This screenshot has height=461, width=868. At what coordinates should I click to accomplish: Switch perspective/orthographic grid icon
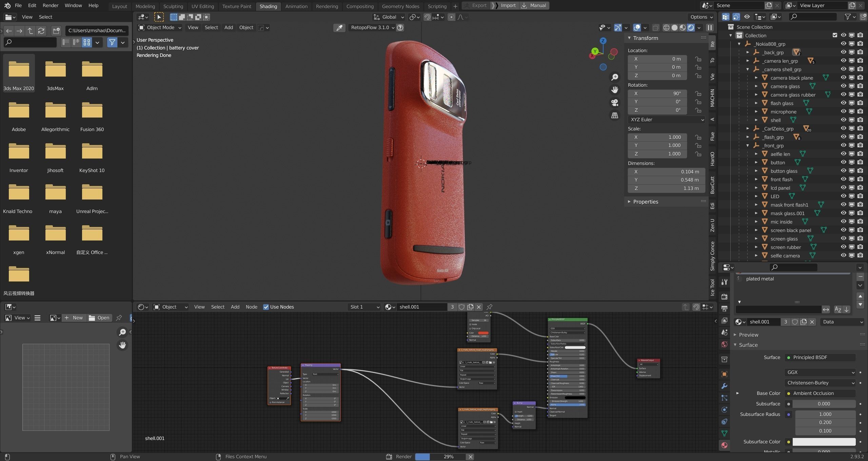[615, 116]
